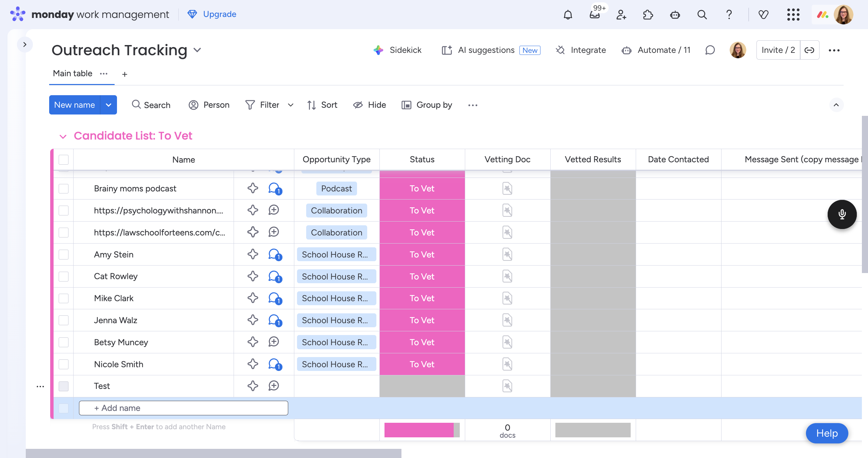Open the top bar search icon
The image size is (868, 458).
702,15
